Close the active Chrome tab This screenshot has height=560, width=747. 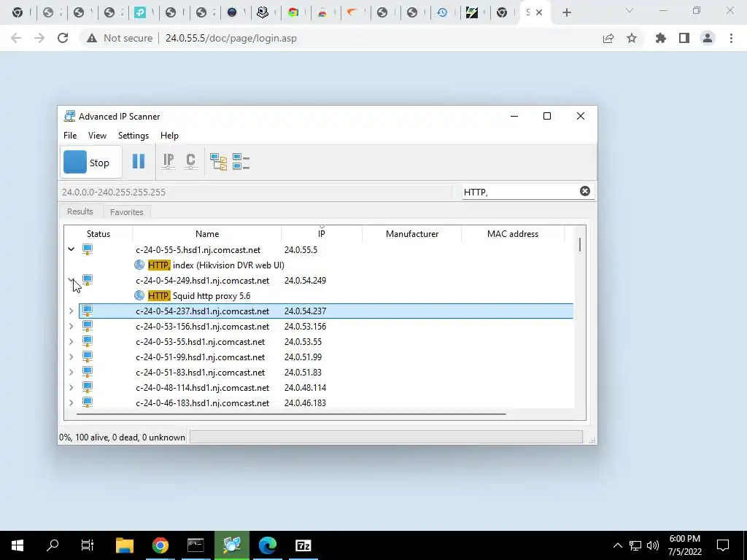[x=539, y=12]
